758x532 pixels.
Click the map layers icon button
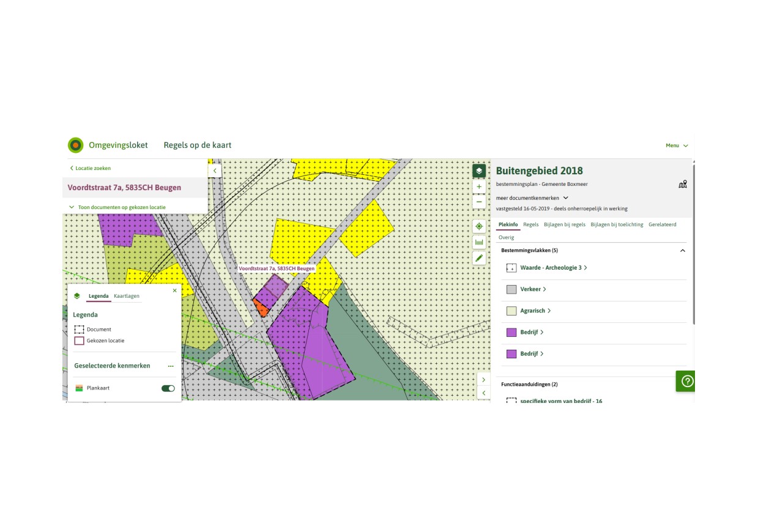tap(479, 171)
